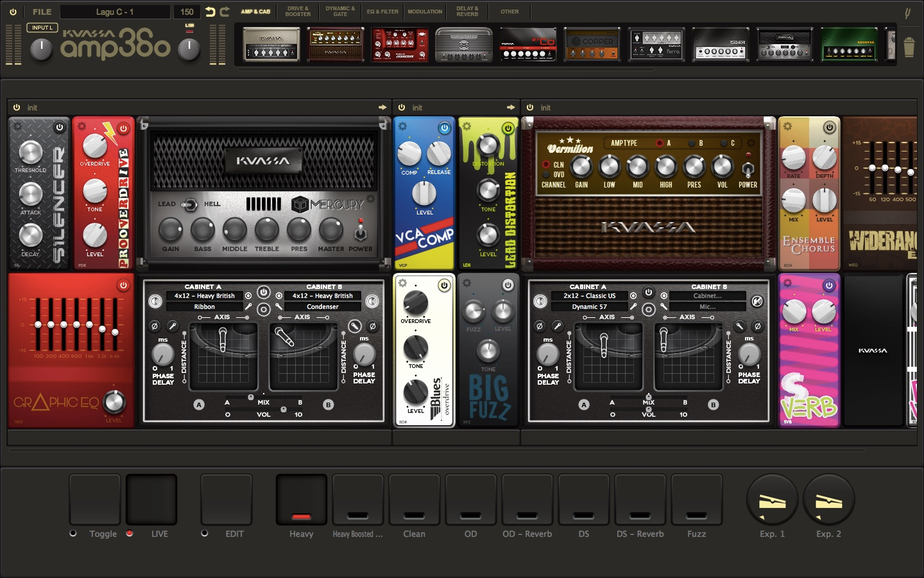This screenshot has width=924, height=578.
Task: Click the gear icon on Ensemble Chorus pedal
Action: point(787,126)
